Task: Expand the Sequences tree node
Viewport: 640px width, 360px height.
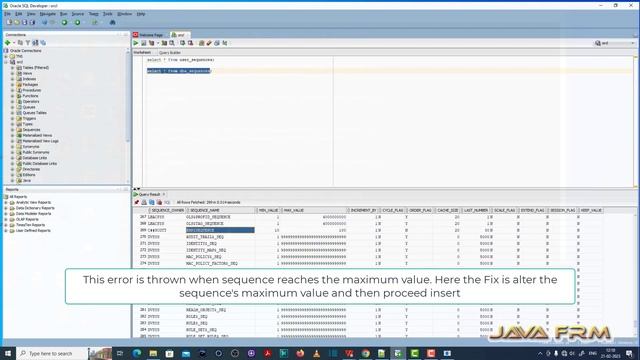Action: click(13, 130)
